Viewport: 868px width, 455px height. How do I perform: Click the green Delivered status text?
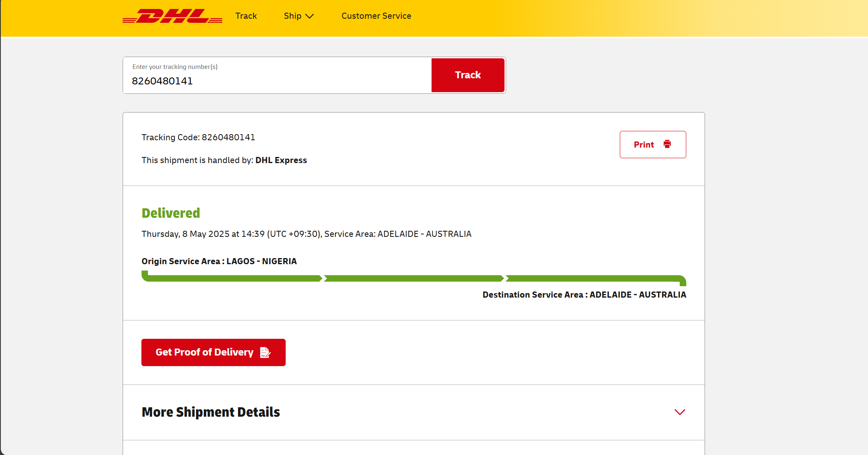click(x=171, y=213)
